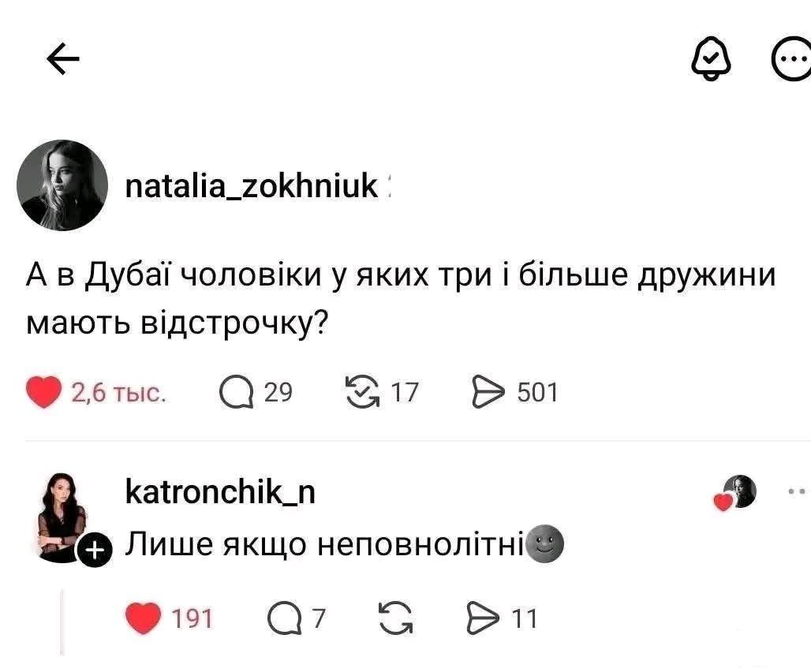This screenshot has width=811, height=672.
Task: Repost katronchik_n's reply
Action: 394,618
